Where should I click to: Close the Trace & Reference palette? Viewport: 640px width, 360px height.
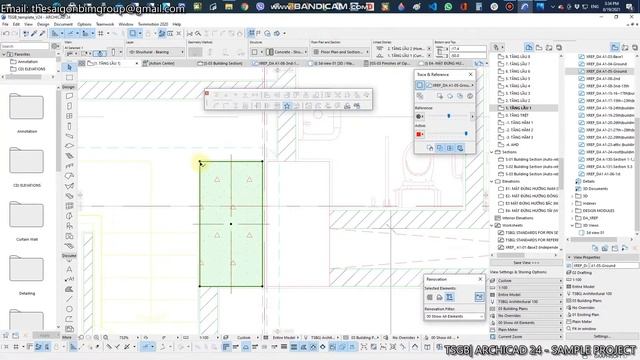coord(471,74)
